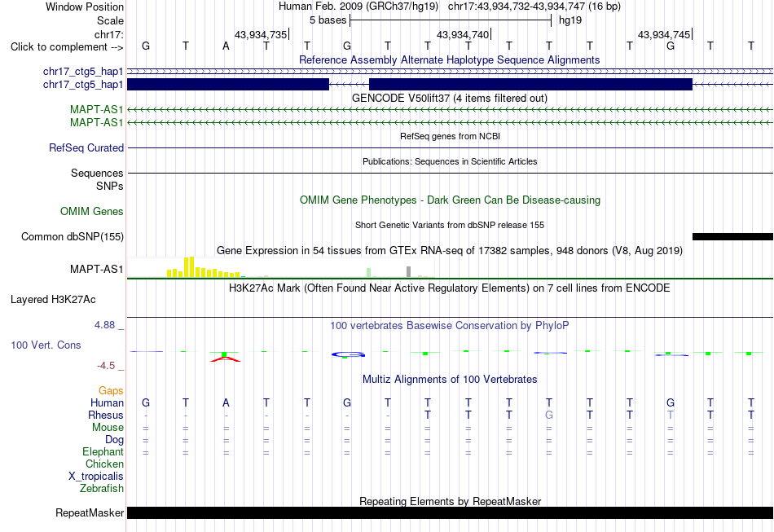Click the Zebrafish species label
This screenshot has width=774, height=532.
pos(102,488)
